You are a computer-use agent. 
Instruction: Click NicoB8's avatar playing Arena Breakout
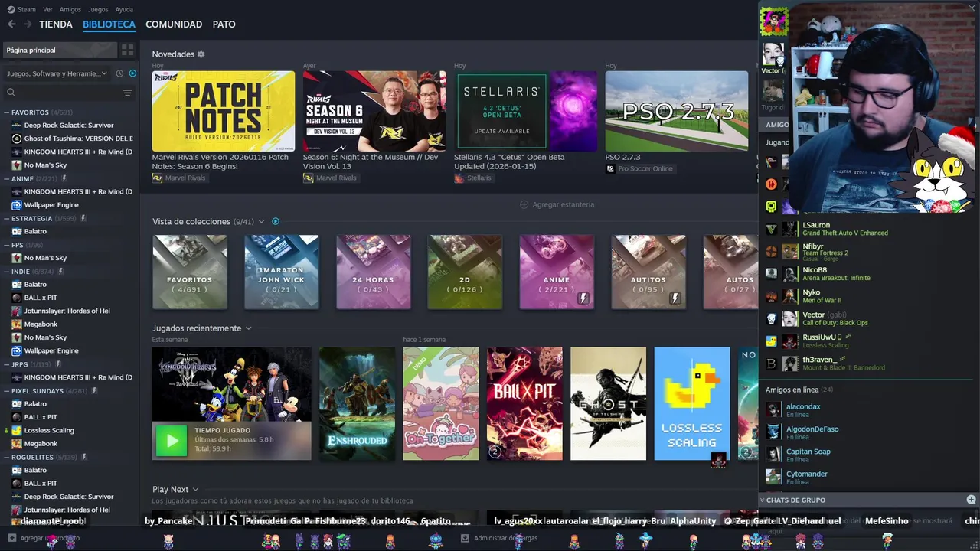coord(789,274)
